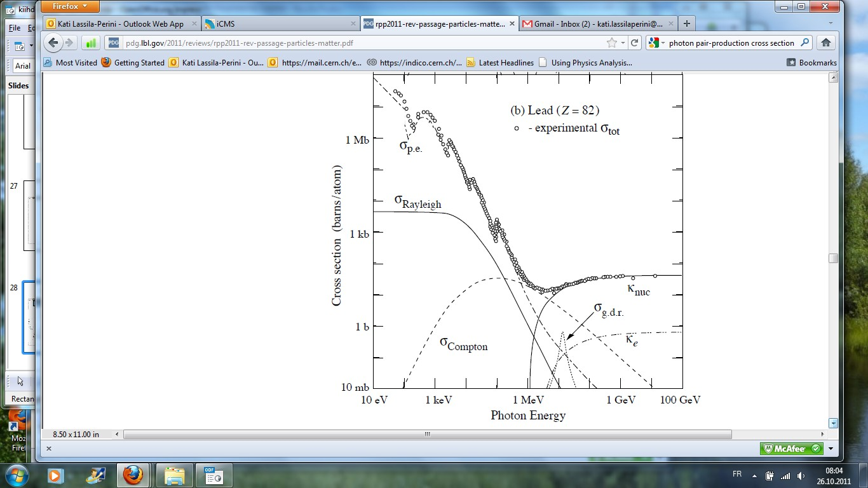
Task: Open the Google search engine selector
Action: click(x=656, y=43)
